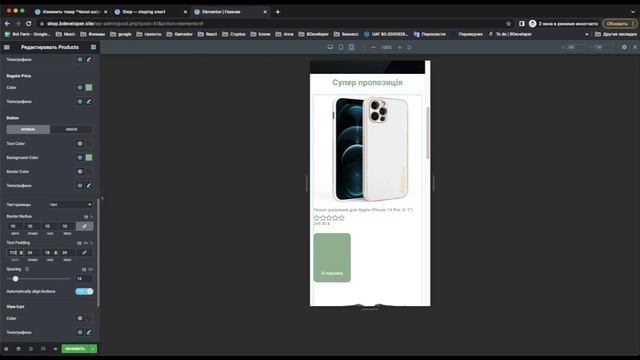Edit View Cart Типографика with pencil
This screenshot has width=640, height=360.
coord(89,332)
